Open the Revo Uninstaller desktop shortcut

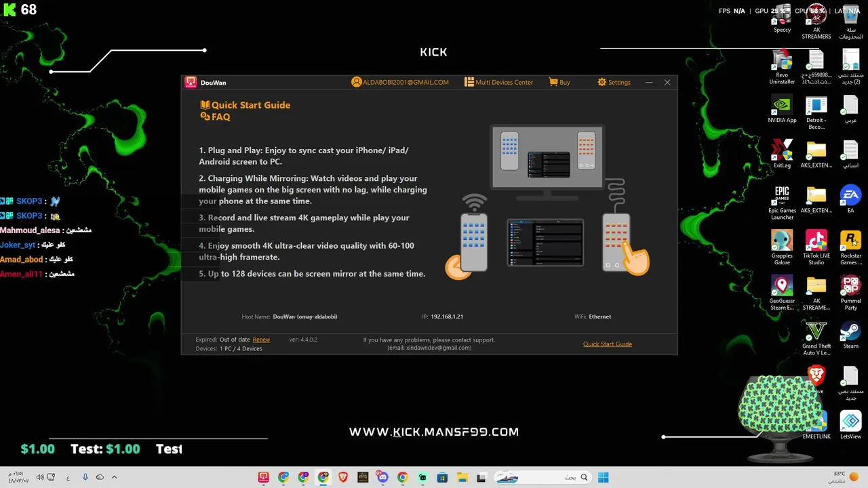point(782,68)
